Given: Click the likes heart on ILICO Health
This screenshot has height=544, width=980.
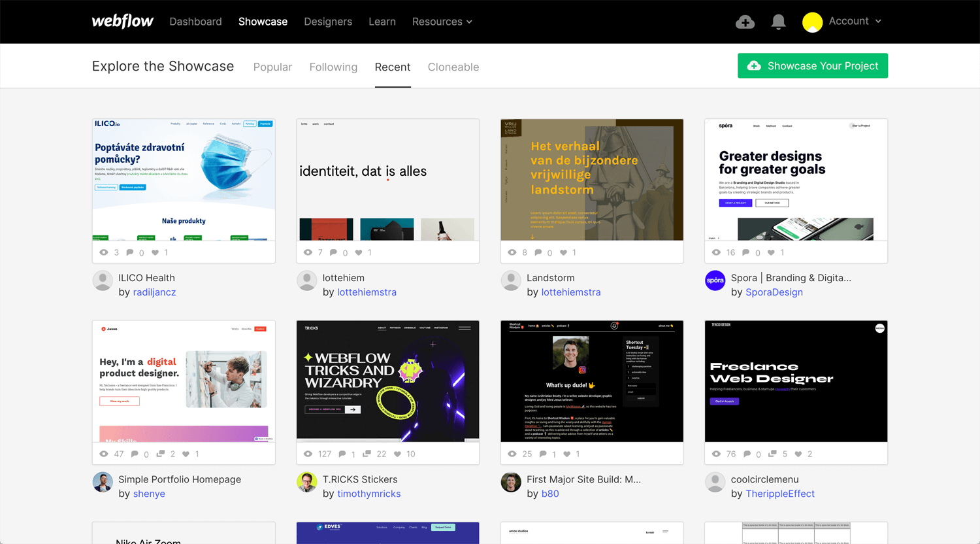Looking at the screenshot, I should 155,252.
